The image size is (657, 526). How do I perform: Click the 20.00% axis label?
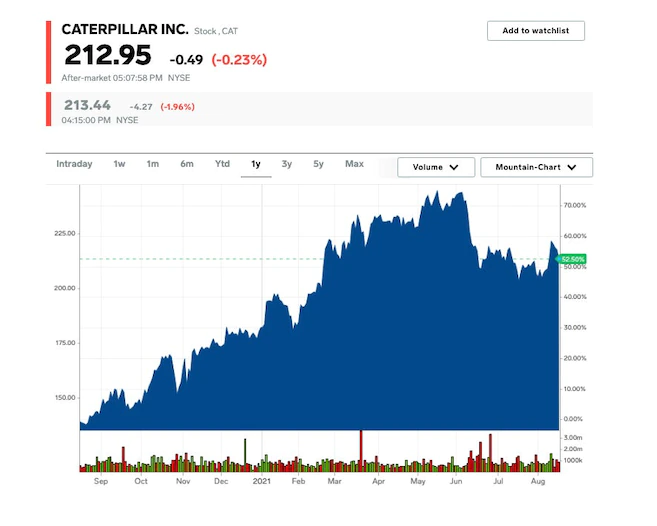point(575,358)
